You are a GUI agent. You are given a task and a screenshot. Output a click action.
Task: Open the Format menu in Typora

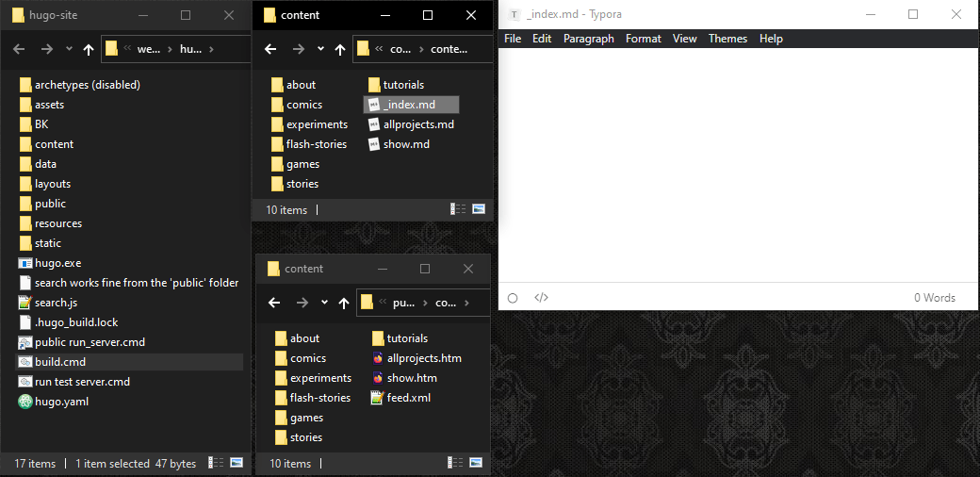[x=643, y=39]
